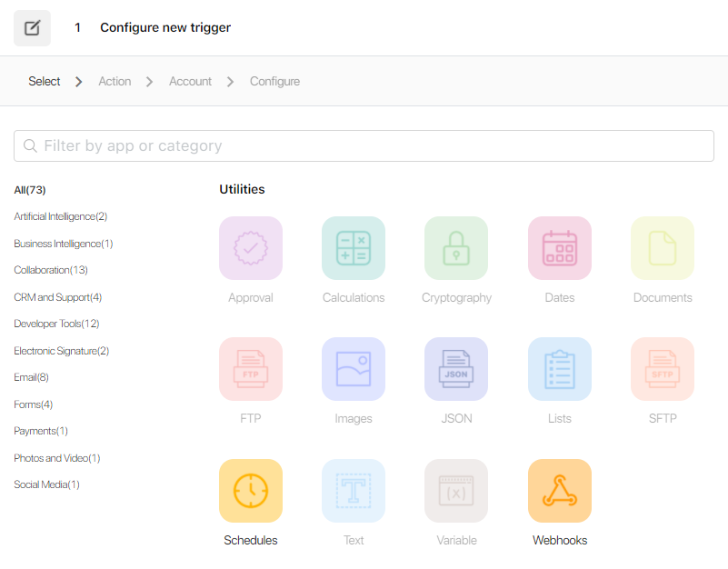The image size is (728, 569).
Task: Go to the Account step
Action: [x=190, y=81]
